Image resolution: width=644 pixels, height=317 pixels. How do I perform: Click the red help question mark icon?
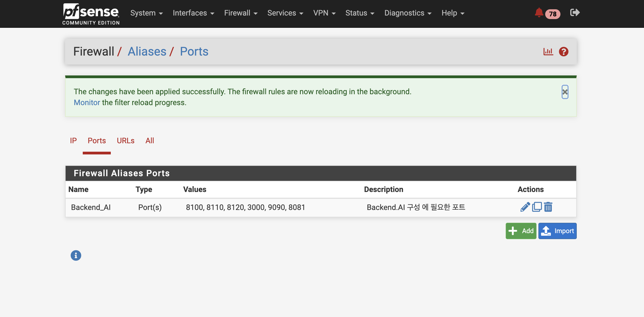563,51
